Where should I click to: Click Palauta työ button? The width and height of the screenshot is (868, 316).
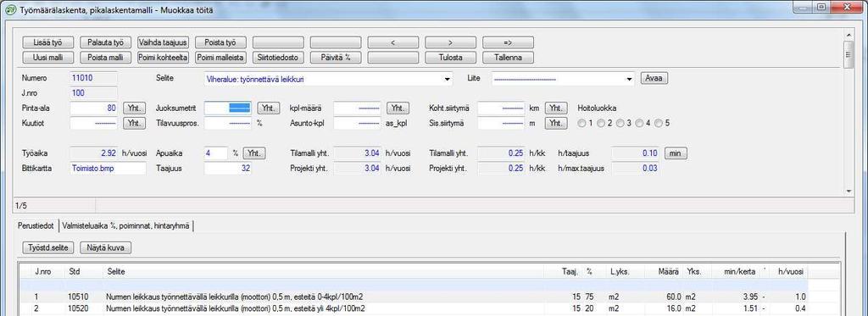pyautogui.click(x=105, y=42)
